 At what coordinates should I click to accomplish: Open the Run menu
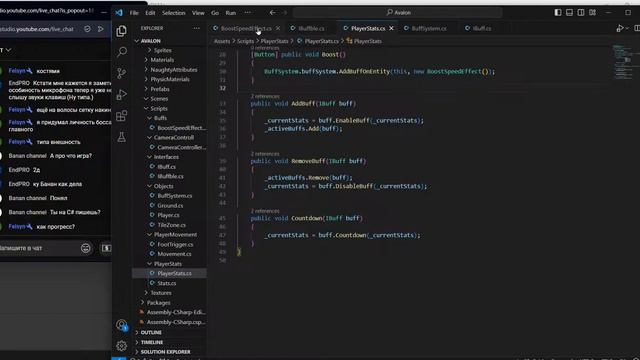click(231, 13)
